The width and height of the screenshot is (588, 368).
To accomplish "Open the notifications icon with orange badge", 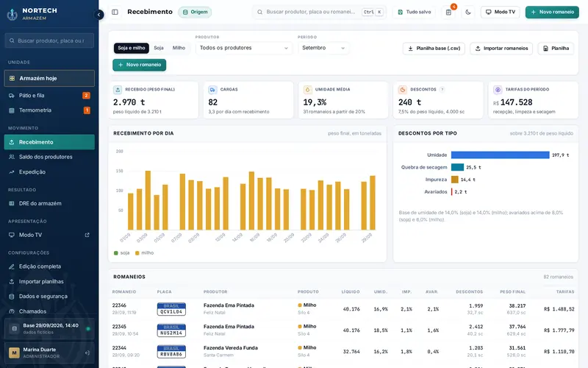I will click(x=448, y=12).
